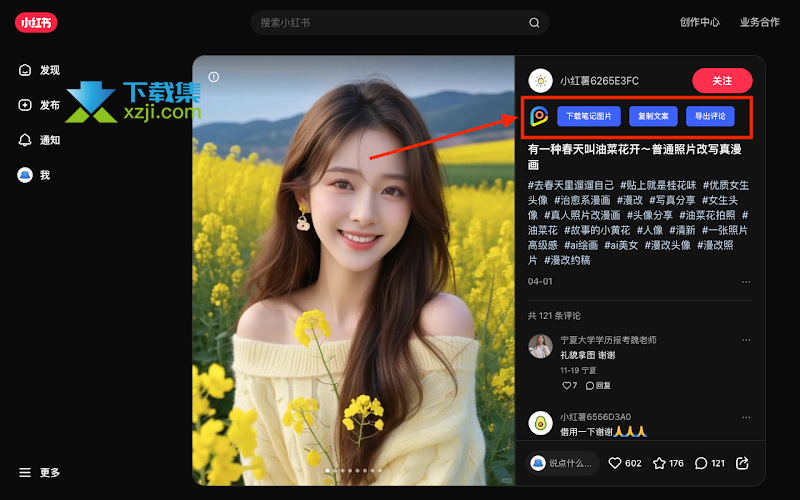Open hashtag #贴上就是桂花味
The image size is (800, 500).
(658, 185)
